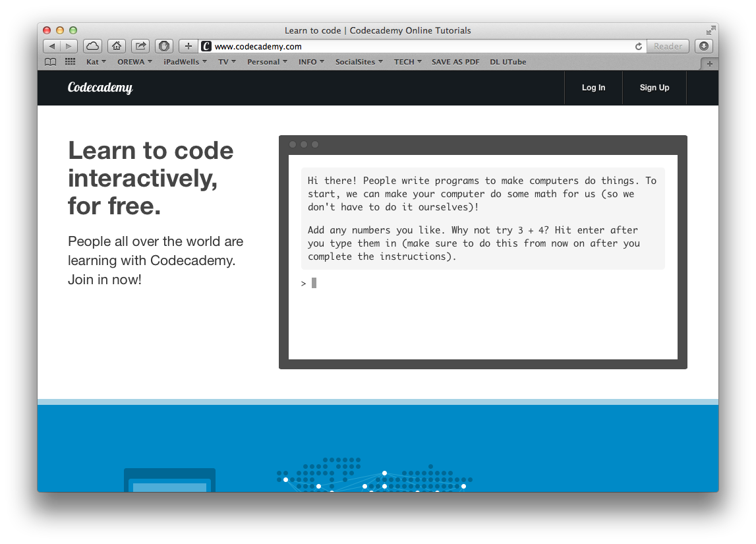The height and width of the screenshot is (544, 756).
Task: Show Top Sites grid icon
Action: pos(70,62)
